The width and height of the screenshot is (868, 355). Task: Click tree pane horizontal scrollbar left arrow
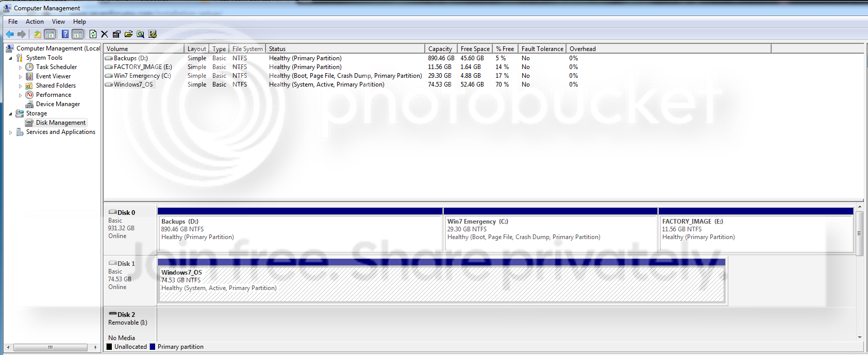coord(8,347)
